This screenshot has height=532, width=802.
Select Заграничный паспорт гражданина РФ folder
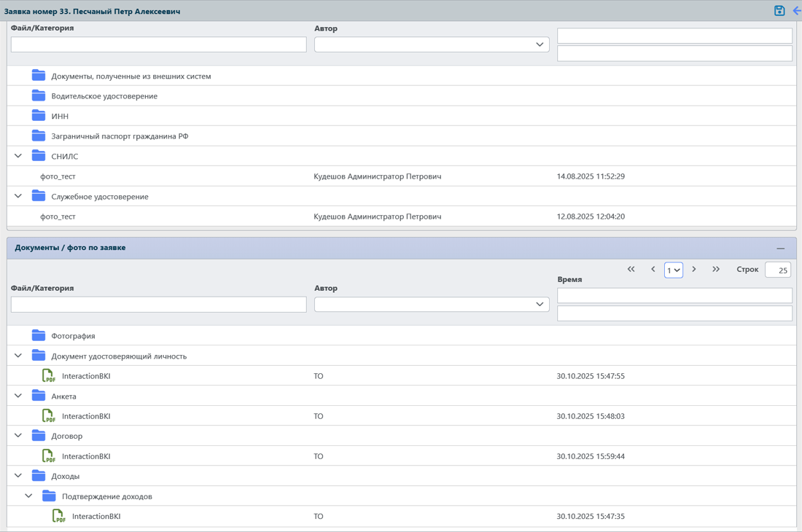point(120,136)
